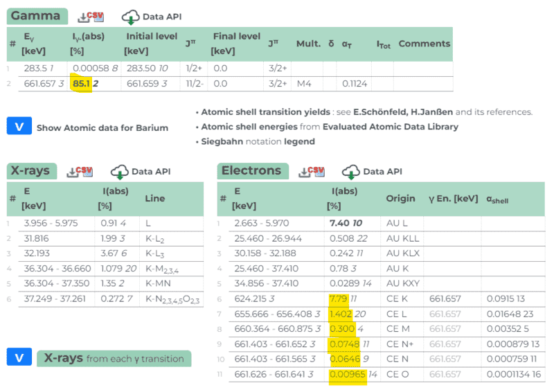Select highlighted intensity 1.402
The height and width of the screenshot is (392, 554).
tap(340, 314)
